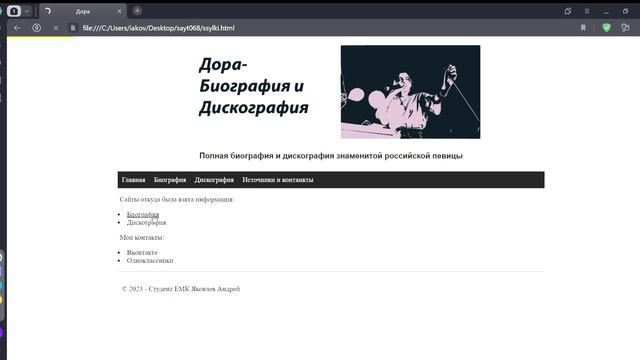
Task: Stop loading the current page
Action: point(56,28)
